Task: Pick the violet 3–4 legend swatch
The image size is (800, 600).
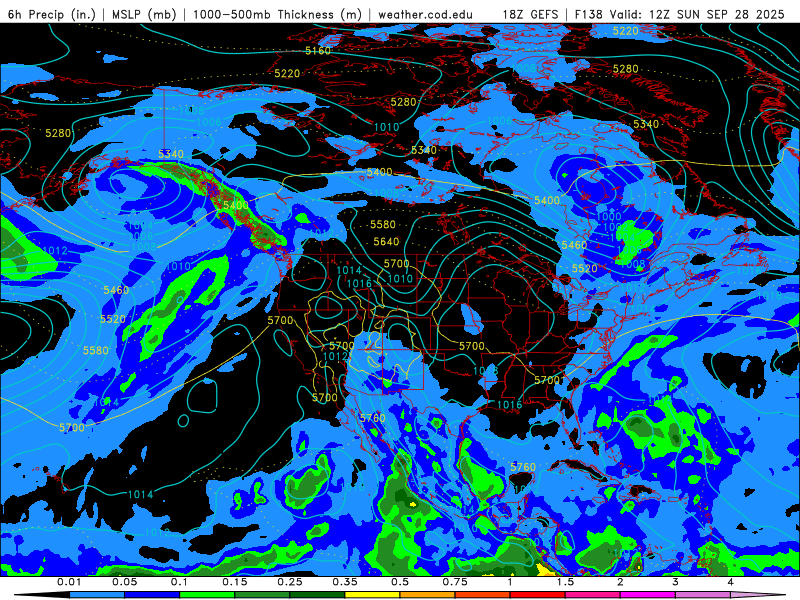Action: [703, 595]
